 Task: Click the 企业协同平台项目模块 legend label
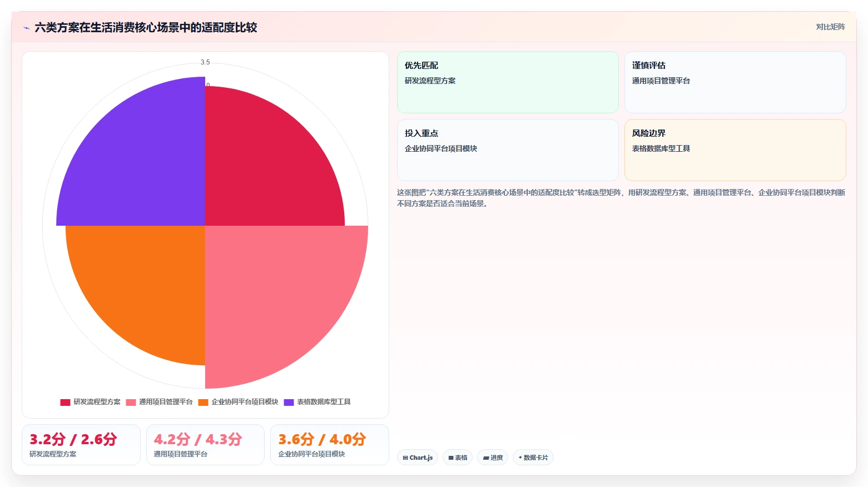tap(245, 402)
